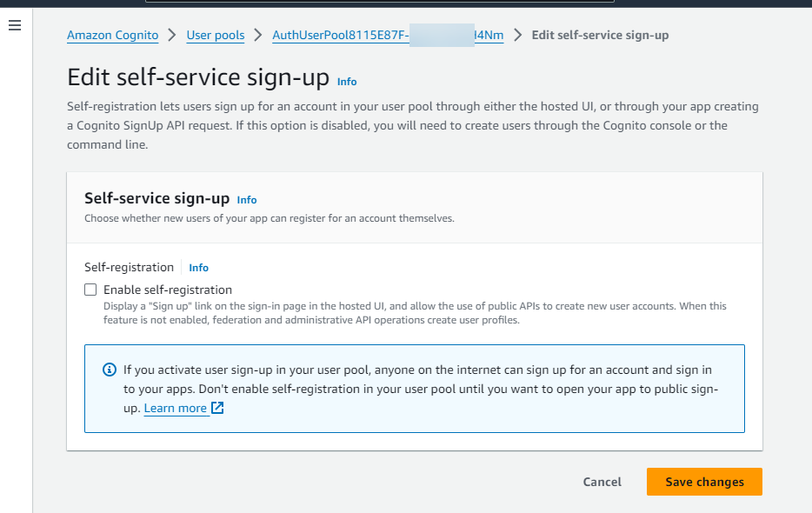Navigate to the User pools breadcrumb
This screenshot has width=812, height=513.
[216, 35]
